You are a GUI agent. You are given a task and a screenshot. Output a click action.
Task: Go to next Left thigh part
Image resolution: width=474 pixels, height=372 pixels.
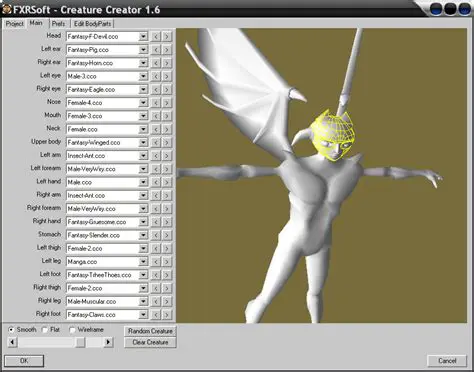166,248
